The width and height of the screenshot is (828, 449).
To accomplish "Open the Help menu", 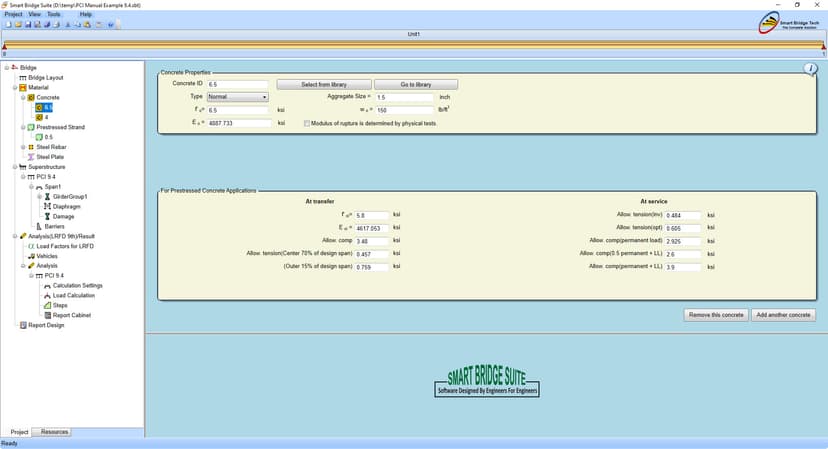I will [x=86, y=14].
